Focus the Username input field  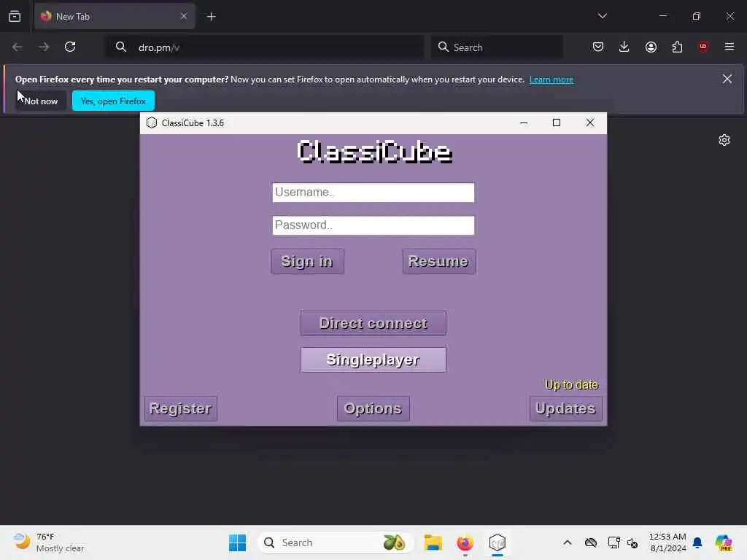[x=373, y=192]
